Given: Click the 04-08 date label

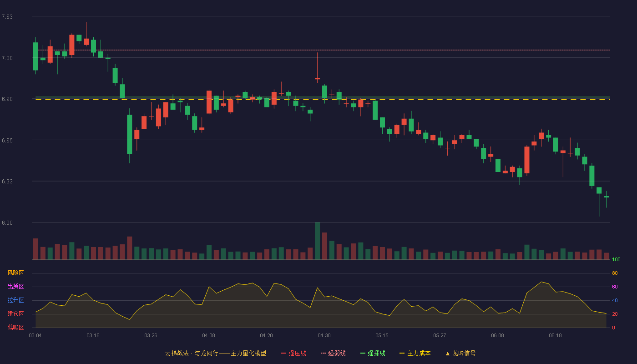Looking at the screenshot, I should click(209, 335).
